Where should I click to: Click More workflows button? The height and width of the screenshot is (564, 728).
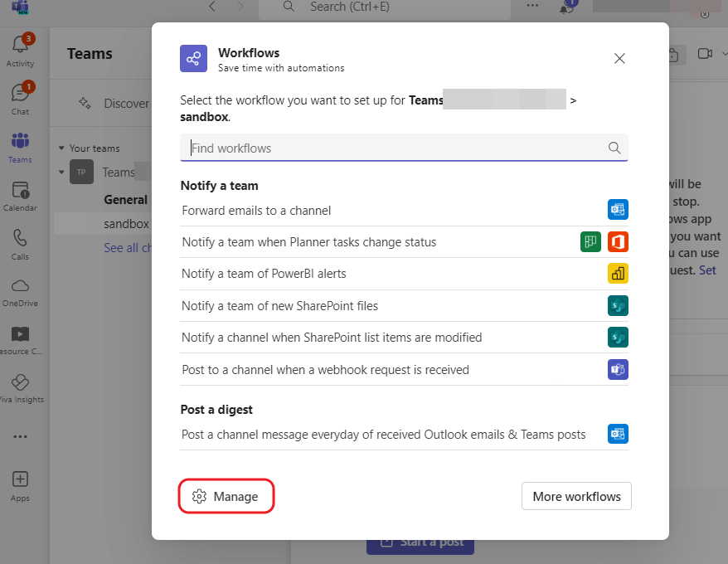tap(576, 496)
